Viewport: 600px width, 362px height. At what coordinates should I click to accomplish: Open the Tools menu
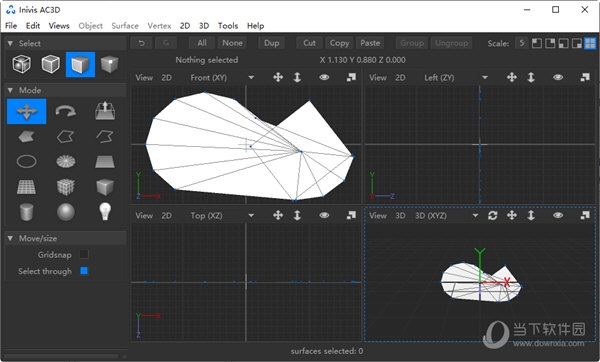228,26
